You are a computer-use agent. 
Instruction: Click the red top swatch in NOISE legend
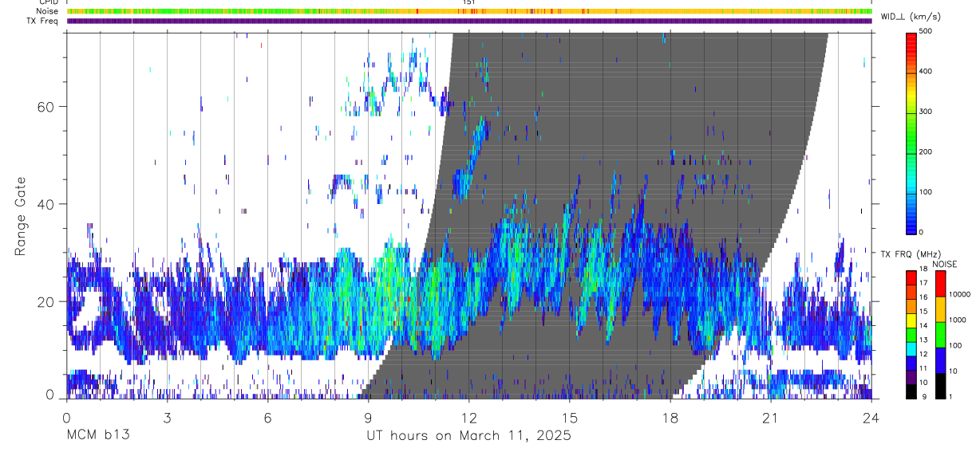(939, 284)
